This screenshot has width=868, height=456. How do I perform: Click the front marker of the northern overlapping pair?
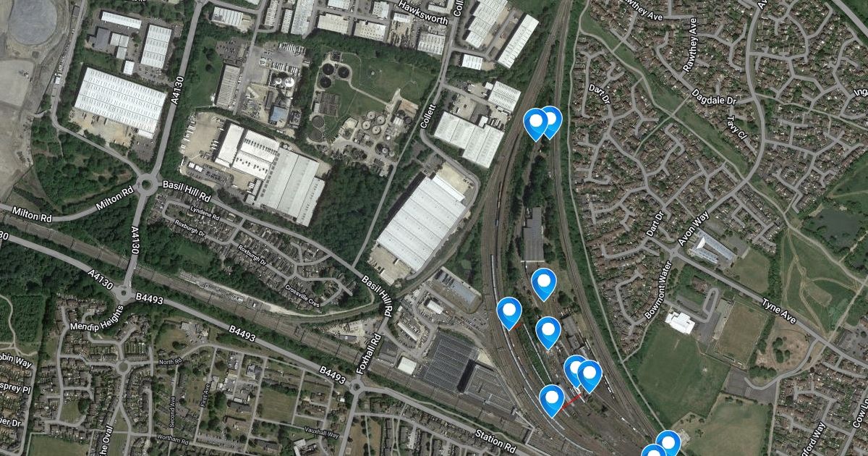536,124
